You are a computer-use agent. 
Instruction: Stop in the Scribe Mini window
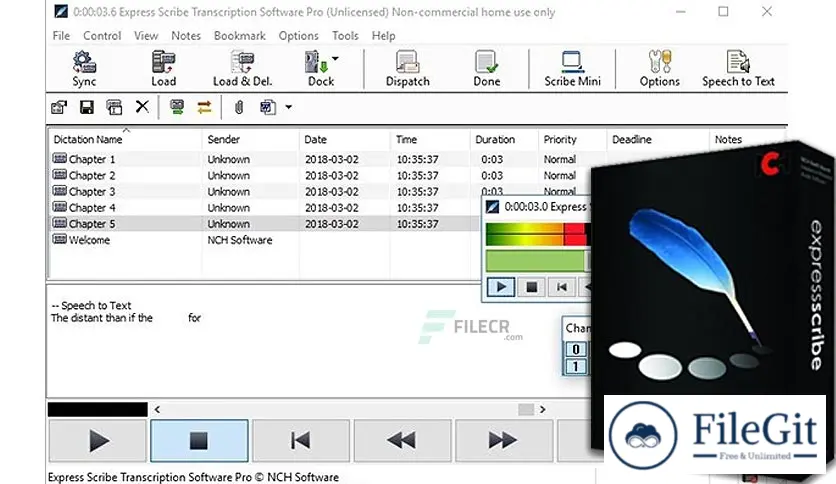coord(531,287)
